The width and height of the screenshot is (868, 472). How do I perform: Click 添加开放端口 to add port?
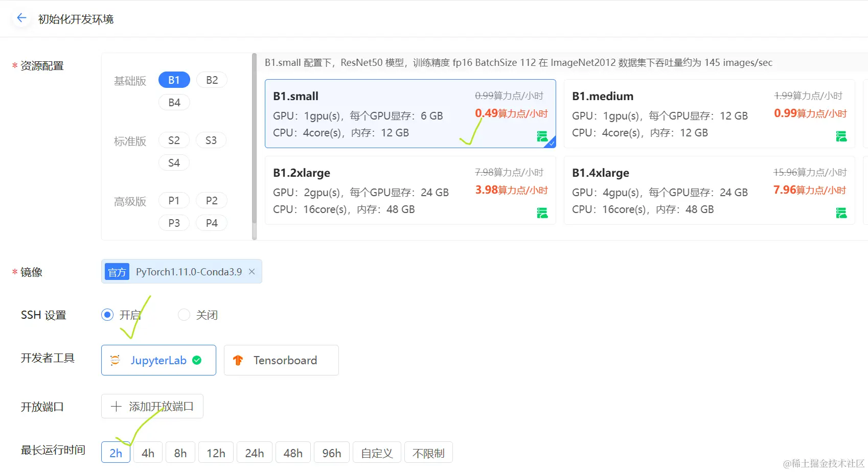coord(152,406)
